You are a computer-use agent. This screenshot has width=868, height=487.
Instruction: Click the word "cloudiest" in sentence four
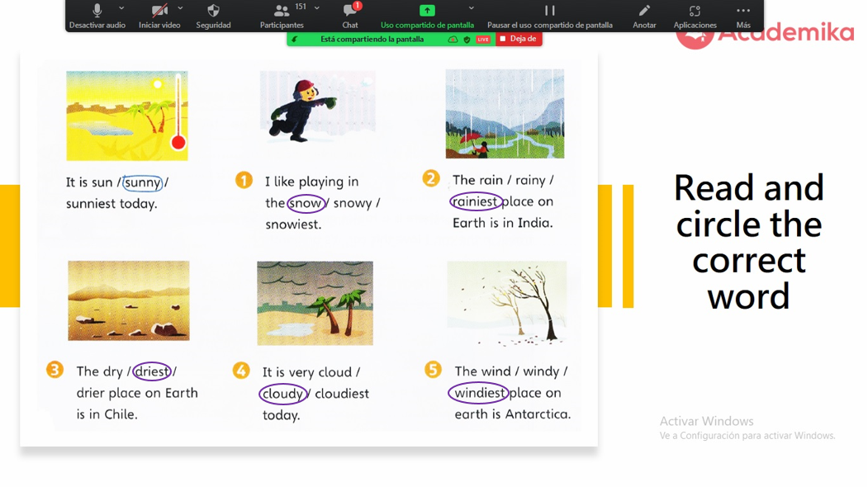point(342,394)
